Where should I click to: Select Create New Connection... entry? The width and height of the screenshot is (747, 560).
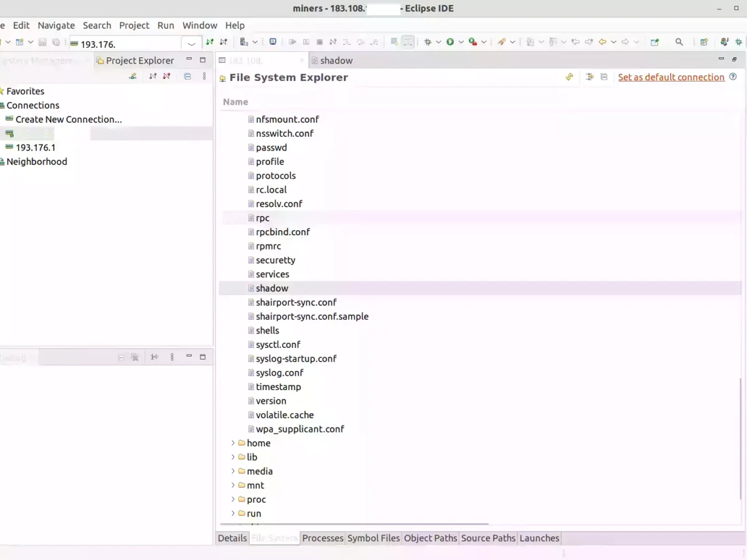point(68,119)
